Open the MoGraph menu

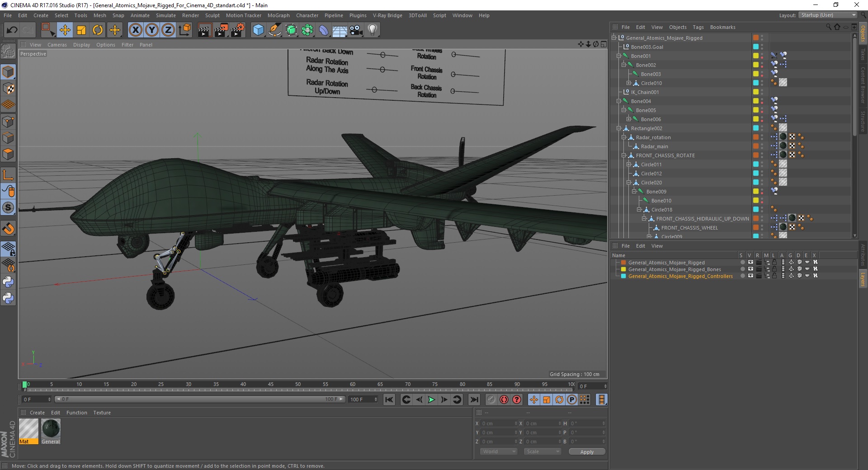click(x=278, y=15)
